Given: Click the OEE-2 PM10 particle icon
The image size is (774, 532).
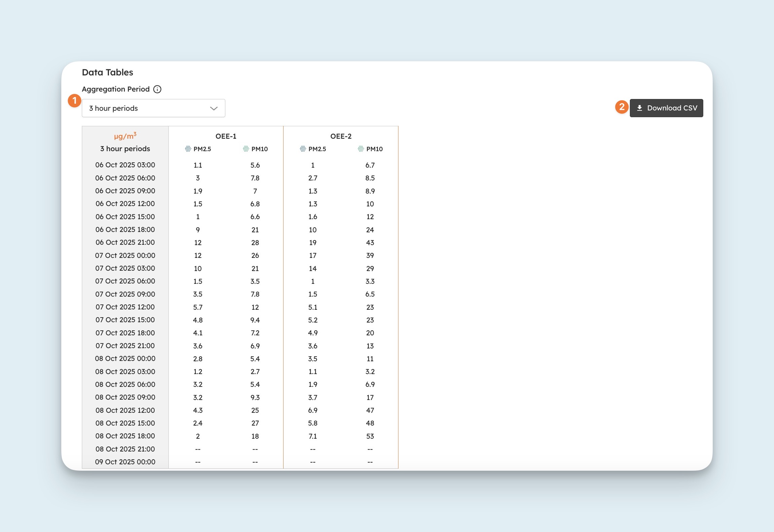Looking at the screenshot, I should coord(361,149).
